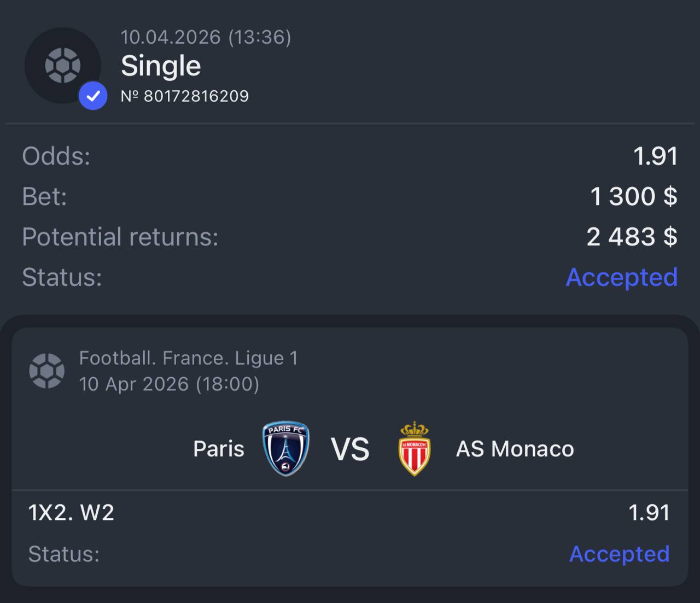The width and height of the screenshot is (700, 603).
Task: Click the large football icon at top
Action: 63,66
